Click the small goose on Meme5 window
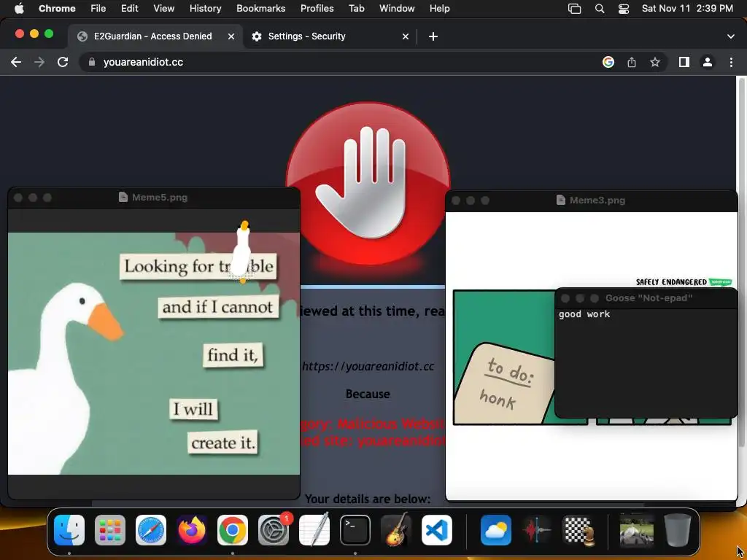The width and height of the screenshot is (747, 560). point(242,252)
